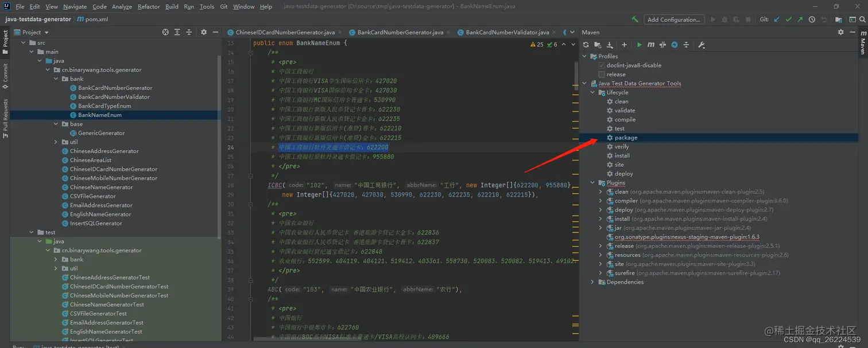Click Generate Sources and Update Folders icon
The image size is (868, 348).
pos(598,45)
